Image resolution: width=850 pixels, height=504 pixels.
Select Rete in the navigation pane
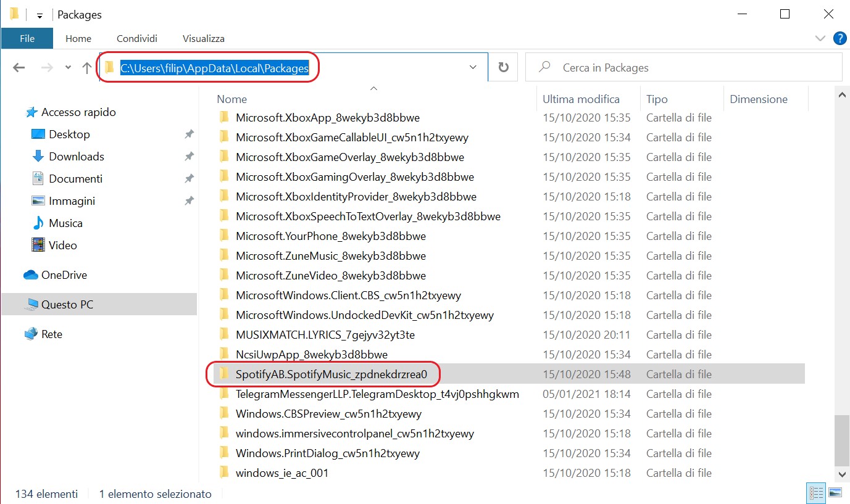click(x=51, y=334)
